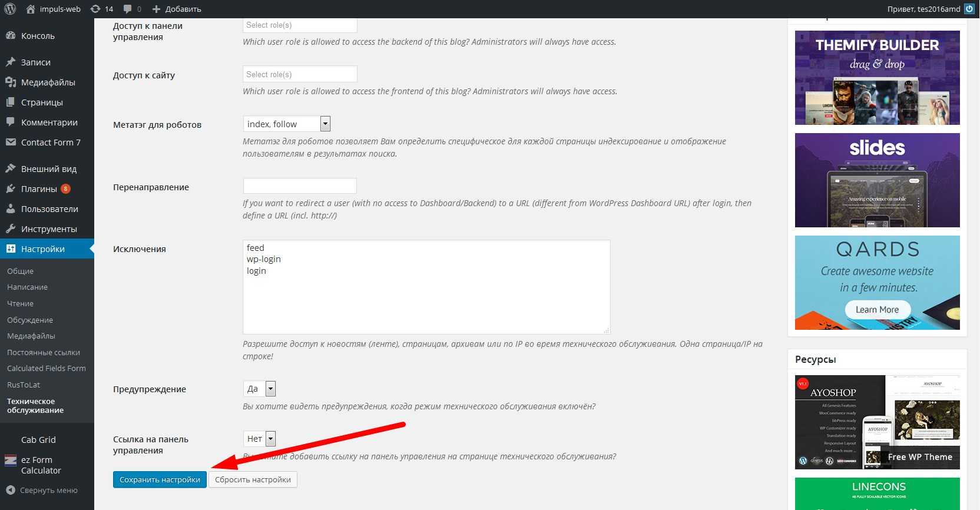Viewport: 980px width, 510px height.
Task: Open the Themify Builder banner thumbnail
Action: [x=877, y=78]
